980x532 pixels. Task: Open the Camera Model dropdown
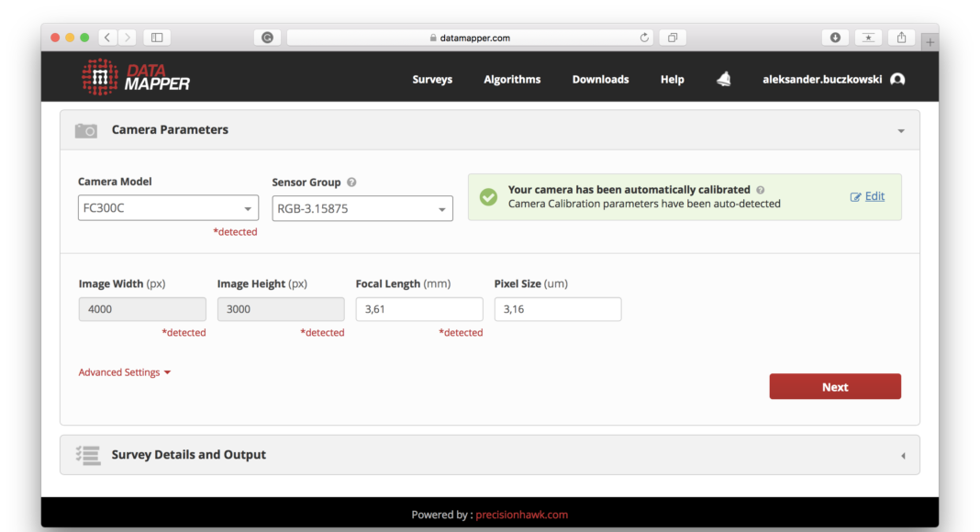168,208
